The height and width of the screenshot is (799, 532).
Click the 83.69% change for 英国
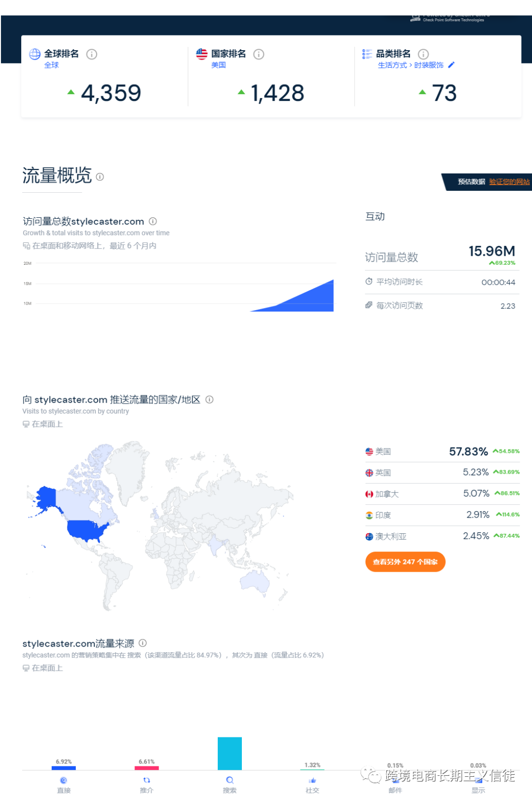(x=506, y=472)
